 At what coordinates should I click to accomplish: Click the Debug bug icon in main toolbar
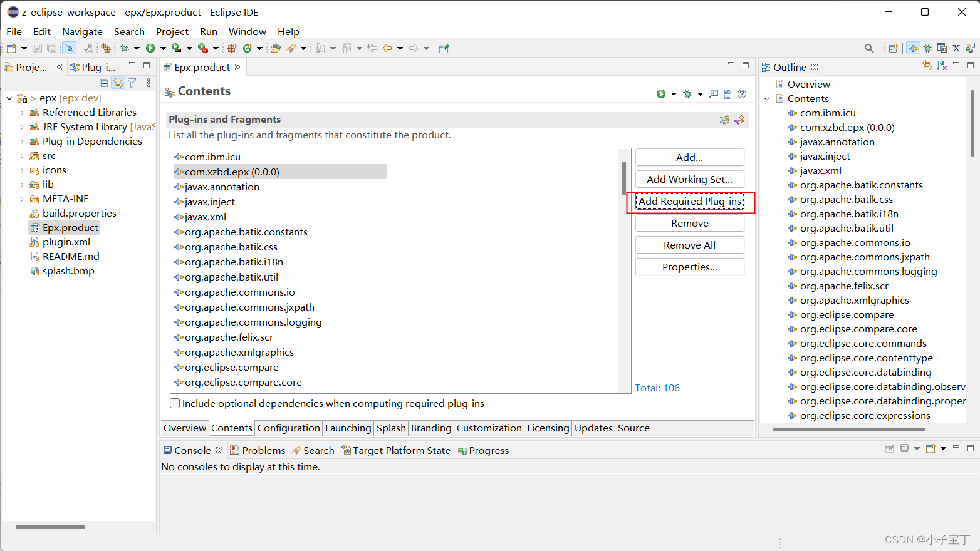[x=125, y=48]
